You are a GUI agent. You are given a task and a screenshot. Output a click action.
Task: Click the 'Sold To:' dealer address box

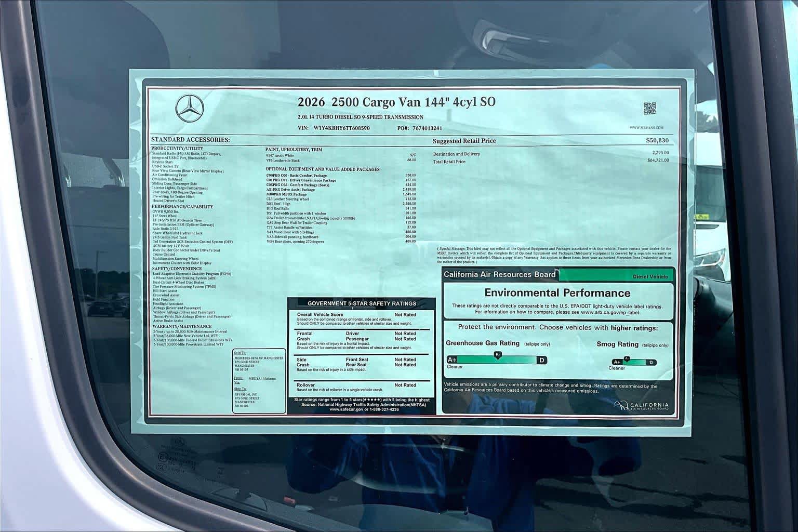click(x=259, y=381)
